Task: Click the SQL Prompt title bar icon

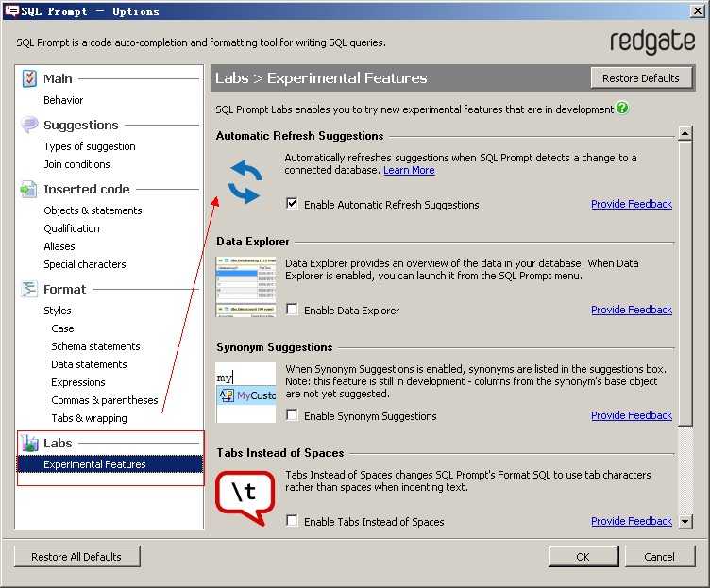Action: (11, 10)
